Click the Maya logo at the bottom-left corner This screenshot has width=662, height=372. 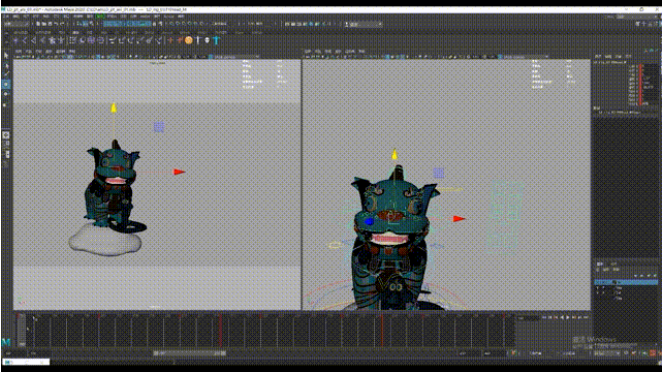point(6,342)
